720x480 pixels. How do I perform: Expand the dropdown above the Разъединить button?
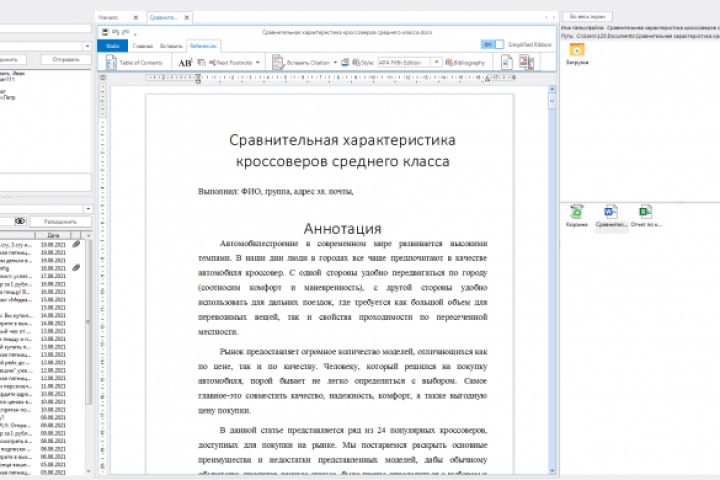[x=88, y=209]
